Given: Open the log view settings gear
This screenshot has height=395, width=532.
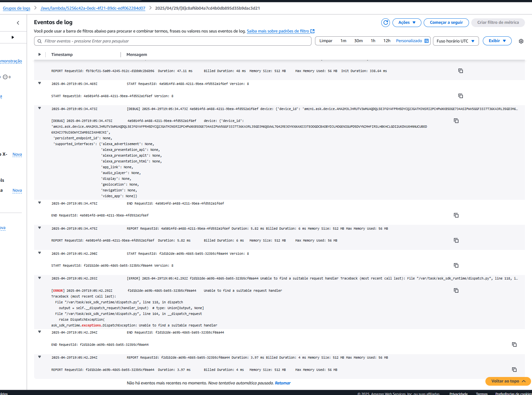Looking at the screenshot, I should [x=521, y=41].
